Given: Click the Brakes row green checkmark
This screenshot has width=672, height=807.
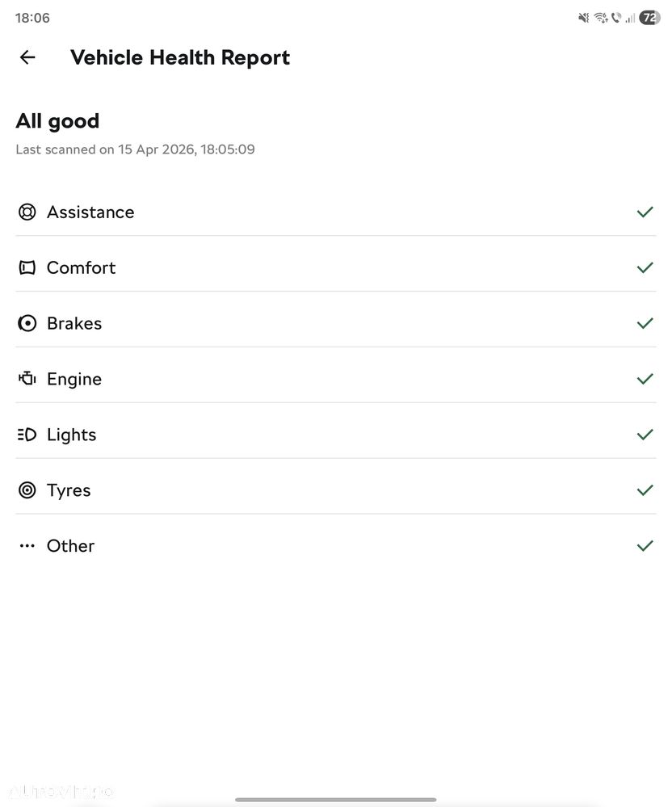Looking at the screenshot, I should coord(645,324).
